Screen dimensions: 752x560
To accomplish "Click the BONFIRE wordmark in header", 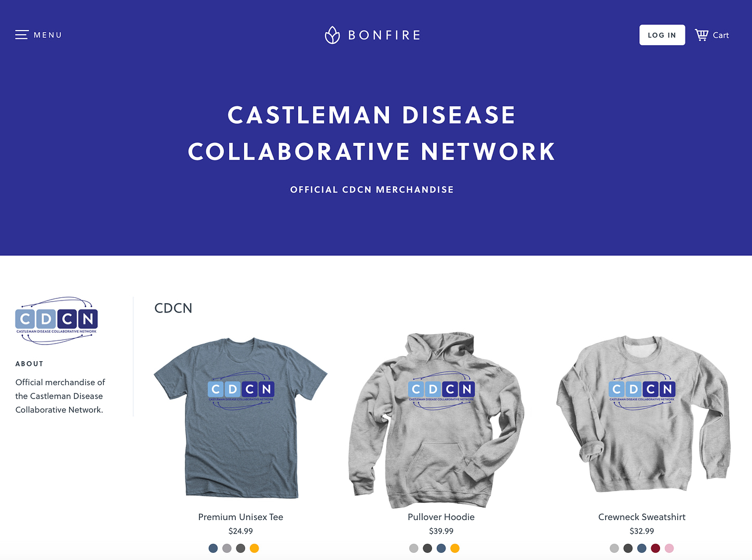I will pos(384,35).
